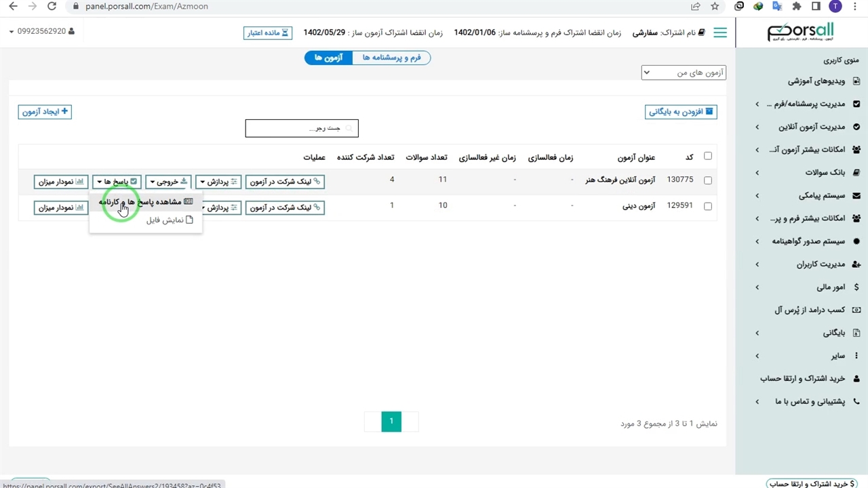Click the ایجاد آزمون button
The image size is (868, 488).
tap(45, 112)
